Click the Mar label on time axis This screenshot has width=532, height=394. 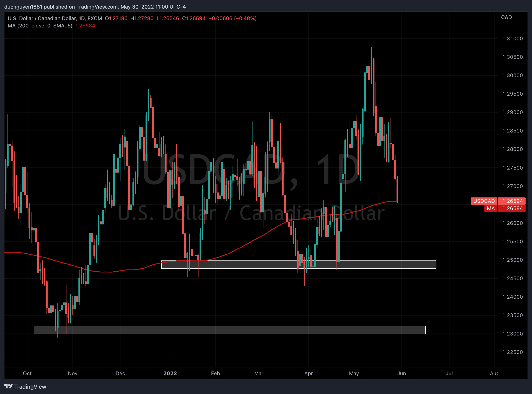pyautogui.click(x=259, y=373)
